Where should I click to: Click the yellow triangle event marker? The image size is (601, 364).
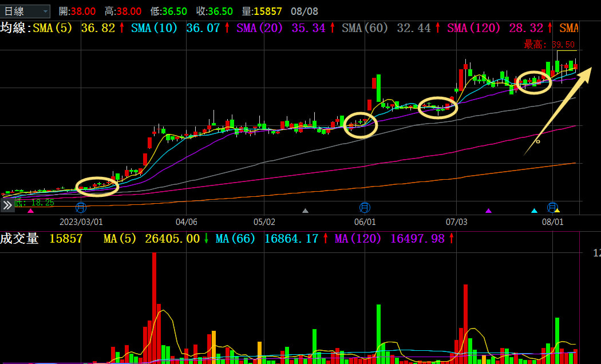click(557, 211)
